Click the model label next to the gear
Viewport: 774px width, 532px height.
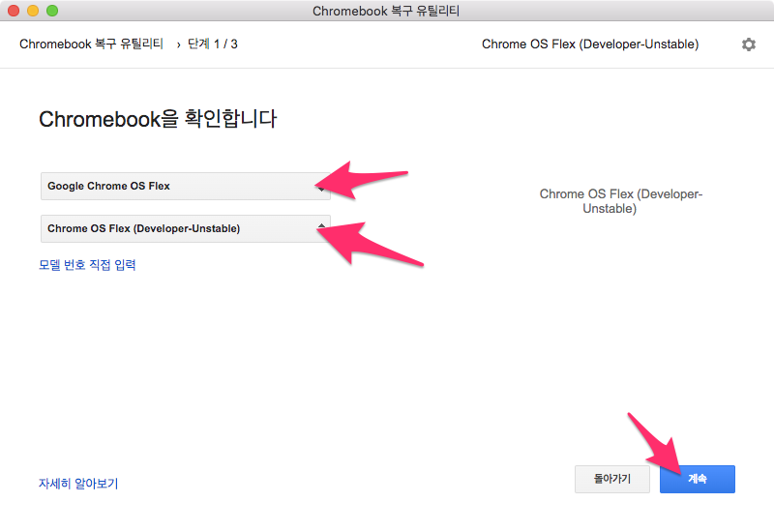click(x=590, y=44)
